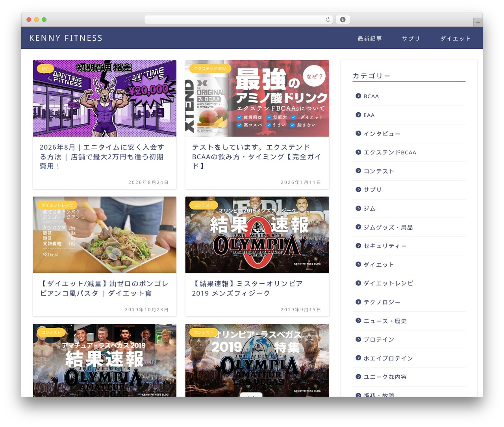Image resolution: width=504 pixels, height=427 pixels.
Task: Go to KENNY FITNESS home via site title
Action: point(66,38)
